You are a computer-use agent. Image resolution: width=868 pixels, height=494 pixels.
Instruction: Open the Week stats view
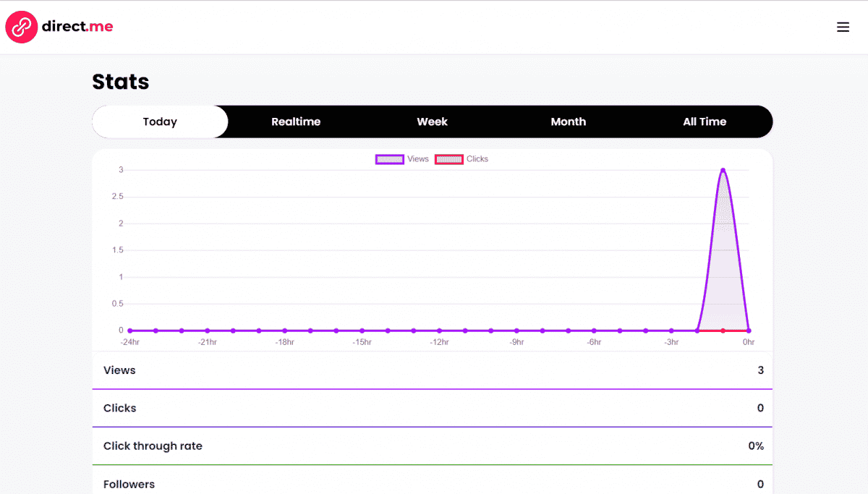[x=432, y=122]
